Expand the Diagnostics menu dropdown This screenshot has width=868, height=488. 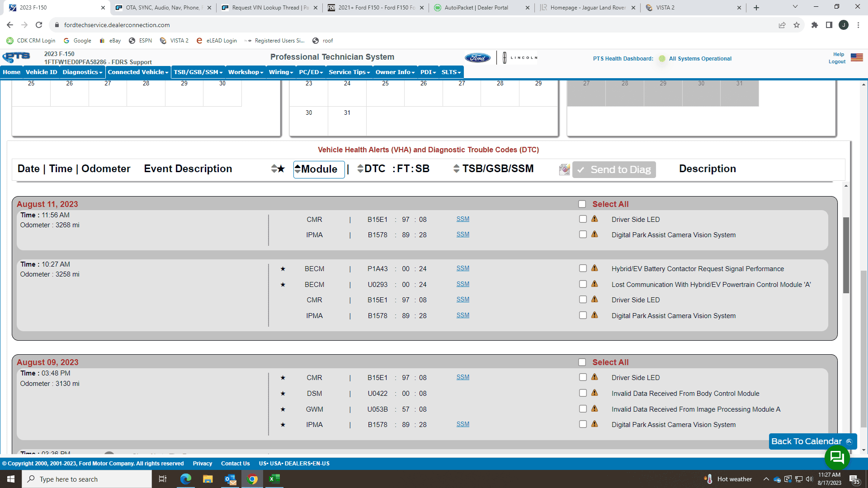[82, 72]
